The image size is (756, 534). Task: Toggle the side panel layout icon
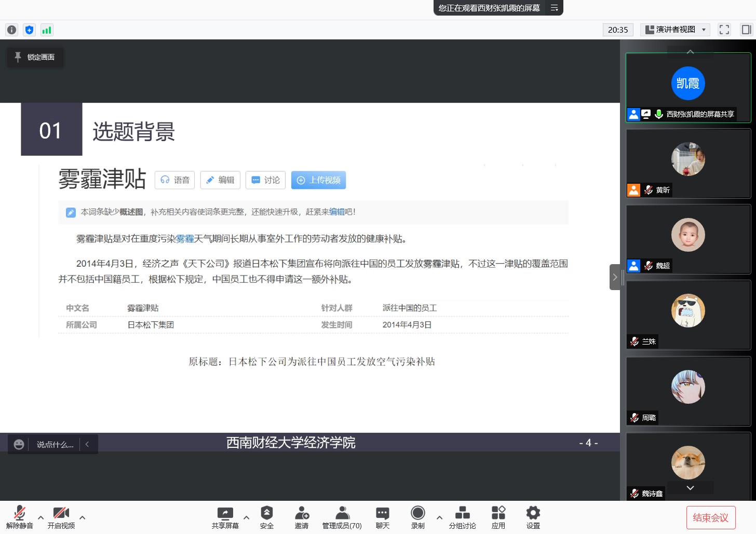[746, 30]
